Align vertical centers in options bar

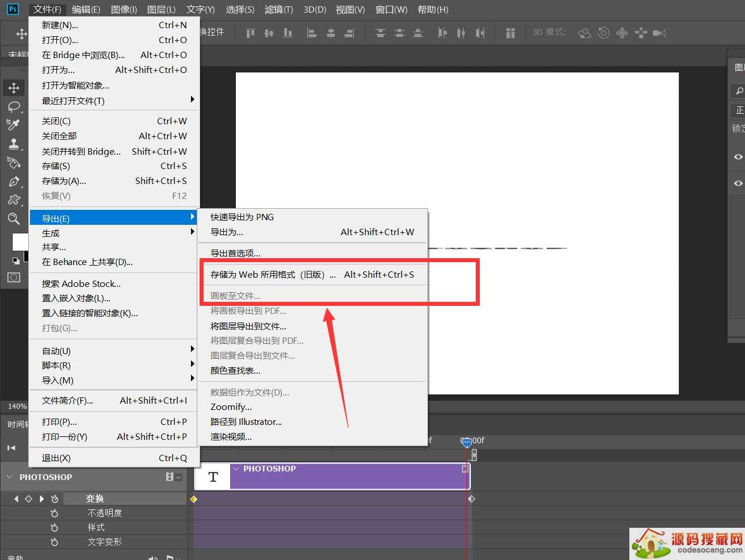269,33
